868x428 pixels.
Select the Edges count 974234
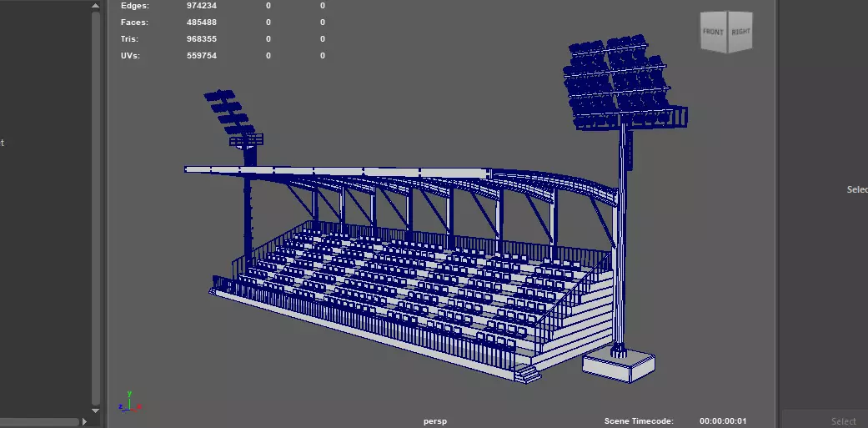tap(202, 6)
